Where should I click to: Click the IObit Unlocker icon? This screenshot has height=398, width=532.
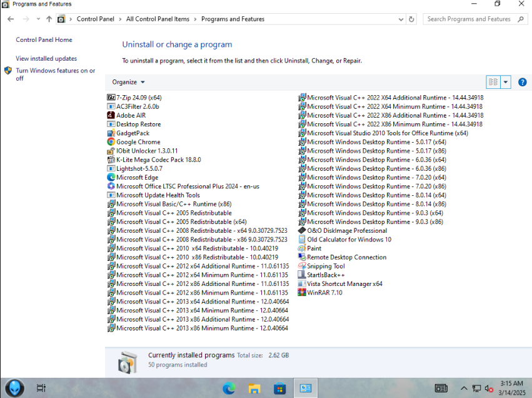pyautogui.click(x=111, y=150)
